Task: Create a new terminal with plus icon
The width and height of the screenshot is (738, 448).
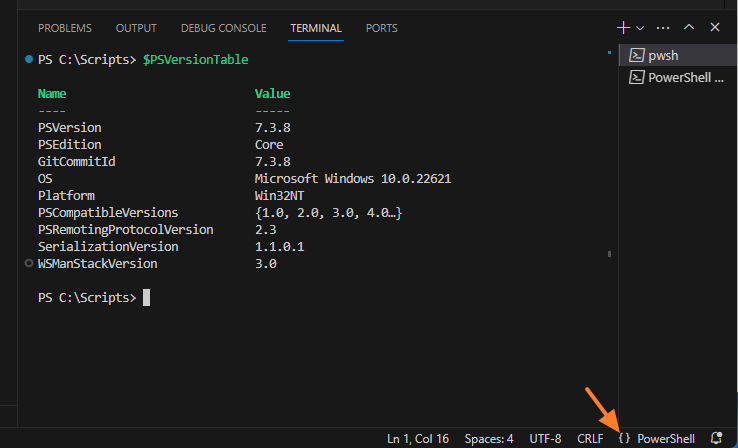Action: tap(623, 28)
